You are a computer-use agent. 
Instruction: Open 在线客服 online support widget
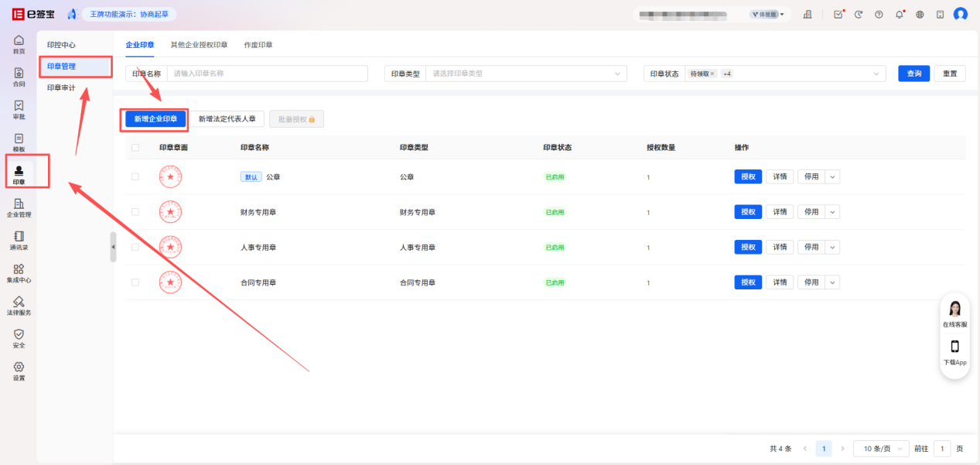tap(954, 313)
